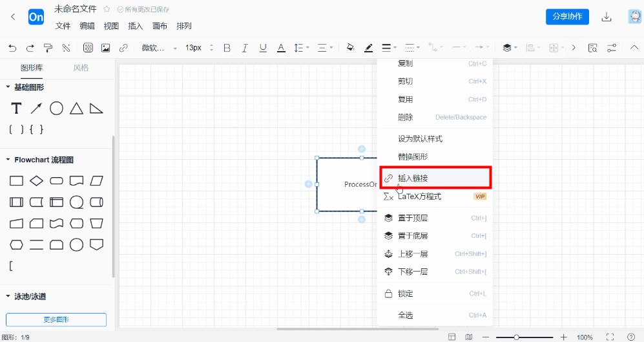The image size is (644, 342).
Task: Collapse the Flowchart 流程图 section
Action: tap(8, 160)
